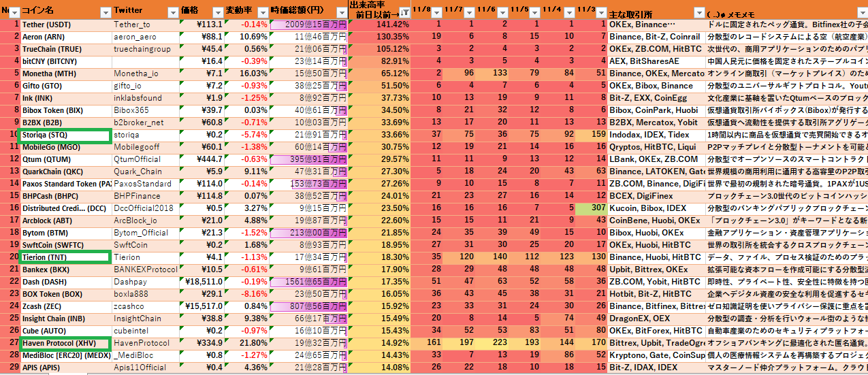Select the green-outlined Storiqa (STQ) cell
This screenshot has width=868, height=375.
tap(65, 135)
